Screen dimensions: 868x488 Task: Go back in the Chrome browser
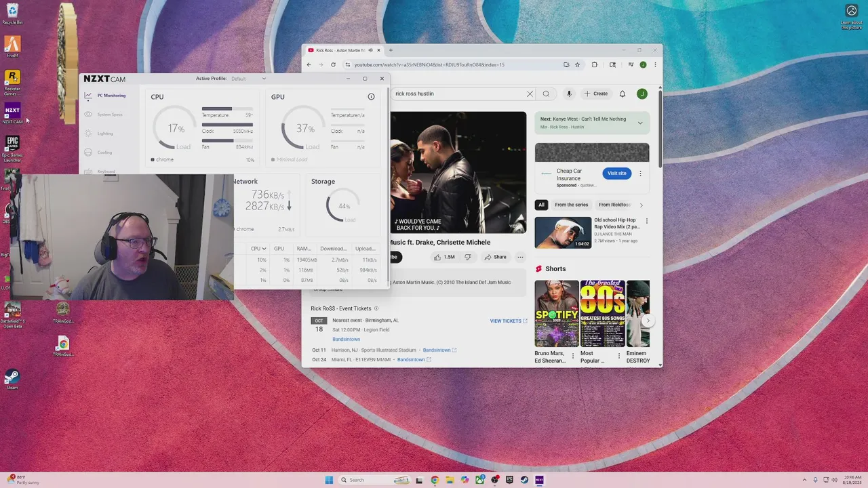[309, 65]
